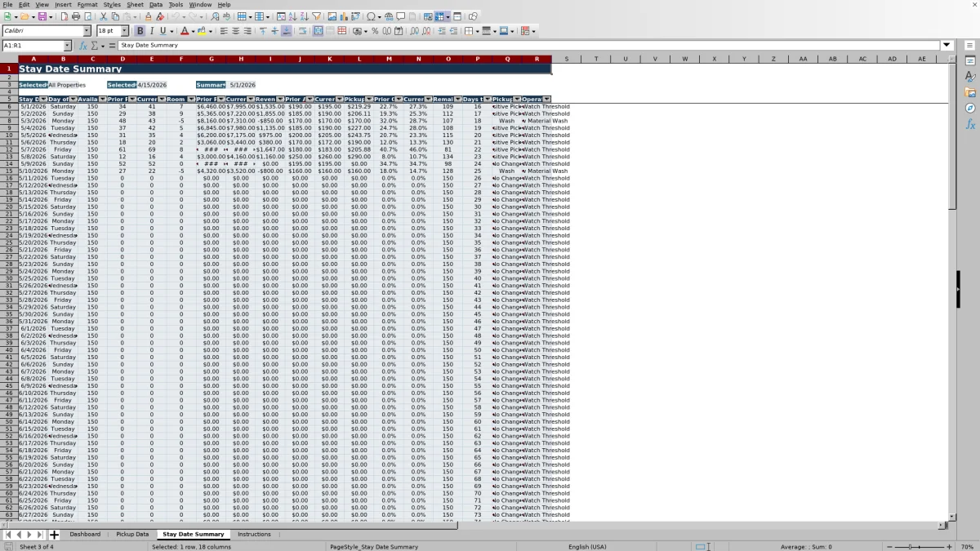
Task: Click the zoom slider in status bar
Action: [x=920, y=547]
